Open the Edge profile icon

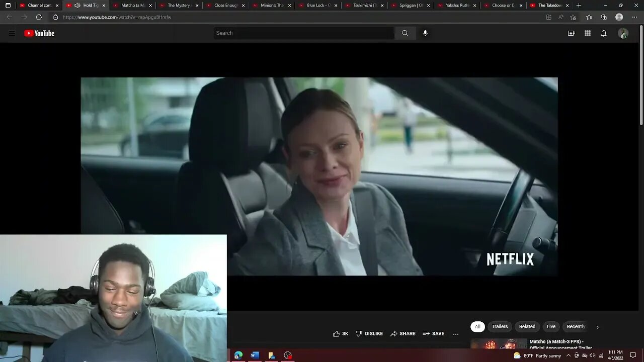[x=619, y=17]
